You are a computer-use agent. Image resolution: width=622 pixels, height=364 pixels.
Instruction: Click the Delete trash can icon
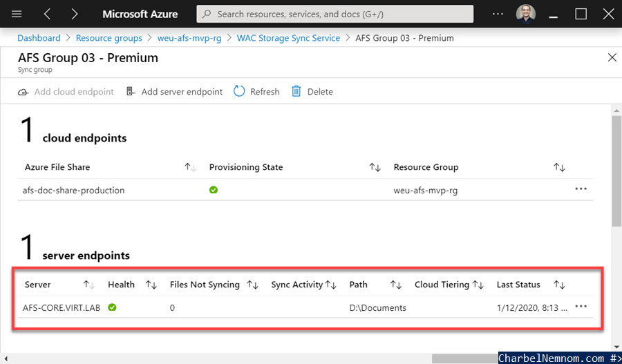click(296, 92)
